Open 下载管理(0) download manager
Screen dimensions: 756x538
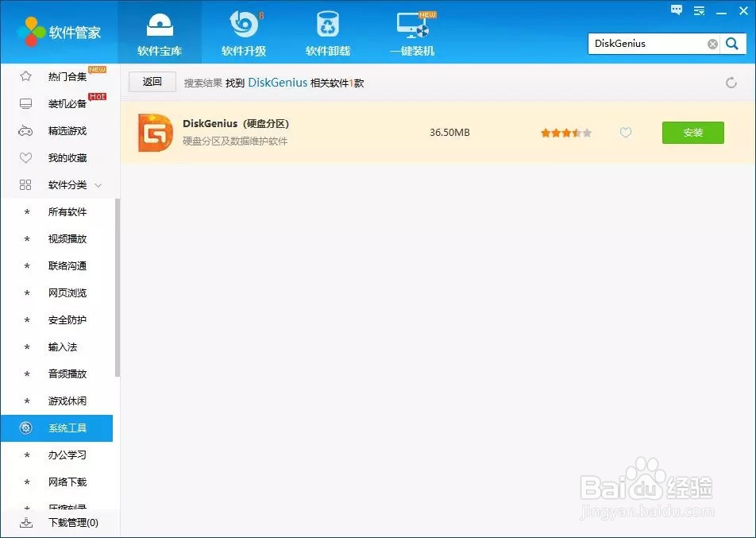tap(73, 523)
